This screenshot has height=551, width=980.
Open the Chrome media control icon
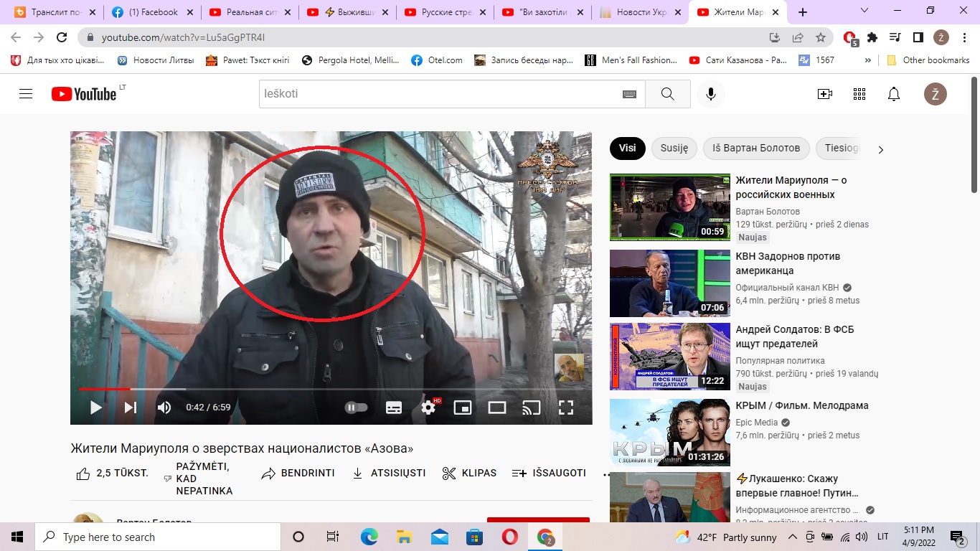(x=895, y=37)
